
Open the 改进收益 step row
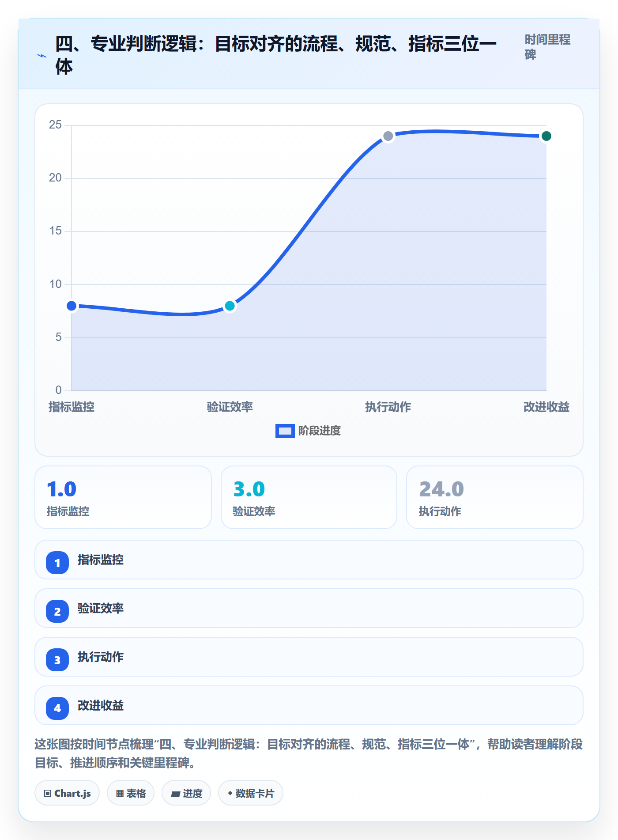pyautogui.click(x=309, y=705)
